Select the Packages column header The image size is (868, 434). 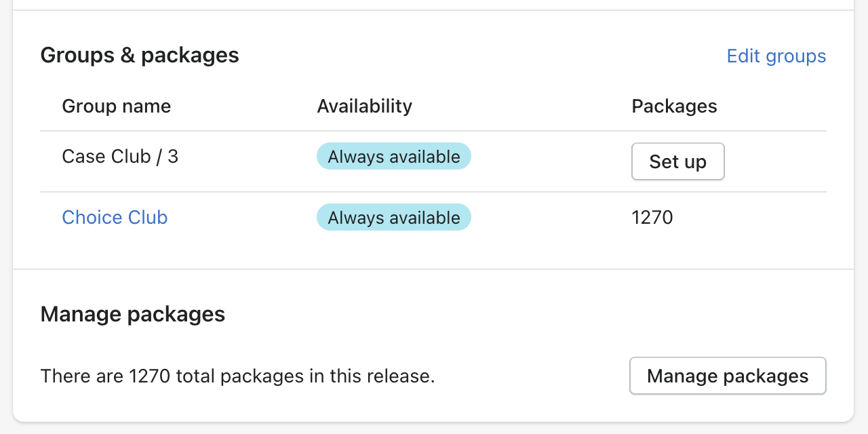[x=674, y=106]
